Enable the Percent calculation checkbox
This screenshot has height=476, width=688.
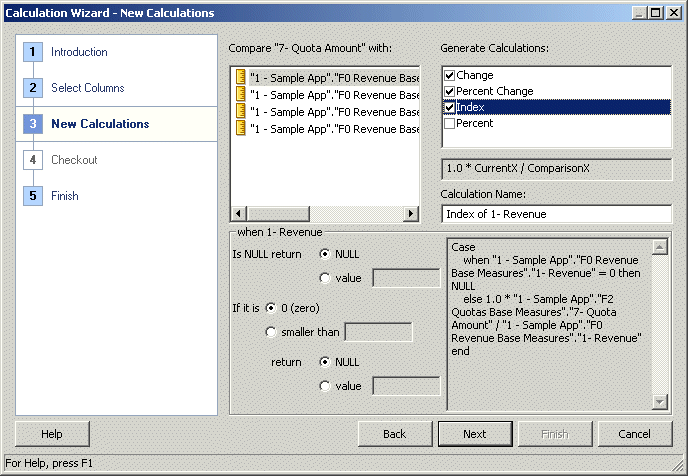449,124
